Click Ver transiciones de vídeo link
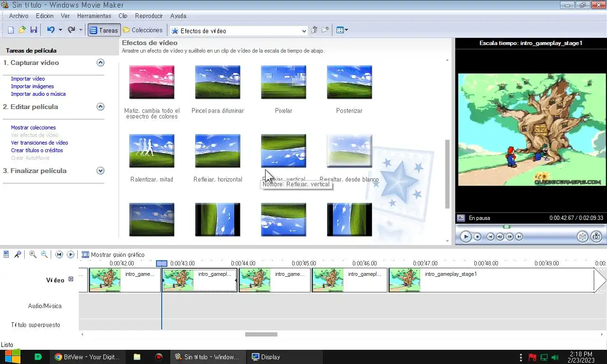This screenshot has width=607, height=364. tap(39, 143)
